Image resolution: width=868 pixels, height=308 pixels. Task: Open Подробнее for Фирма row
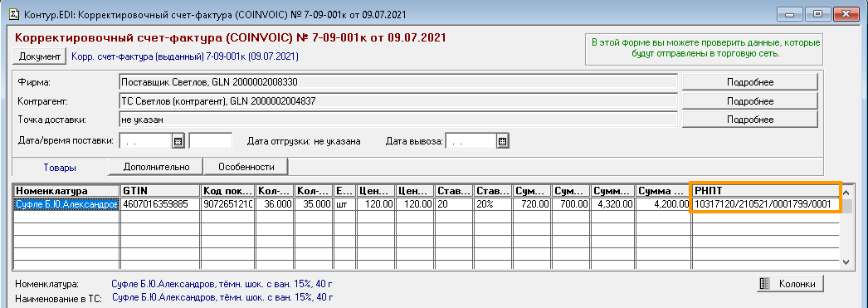point(749,82)
